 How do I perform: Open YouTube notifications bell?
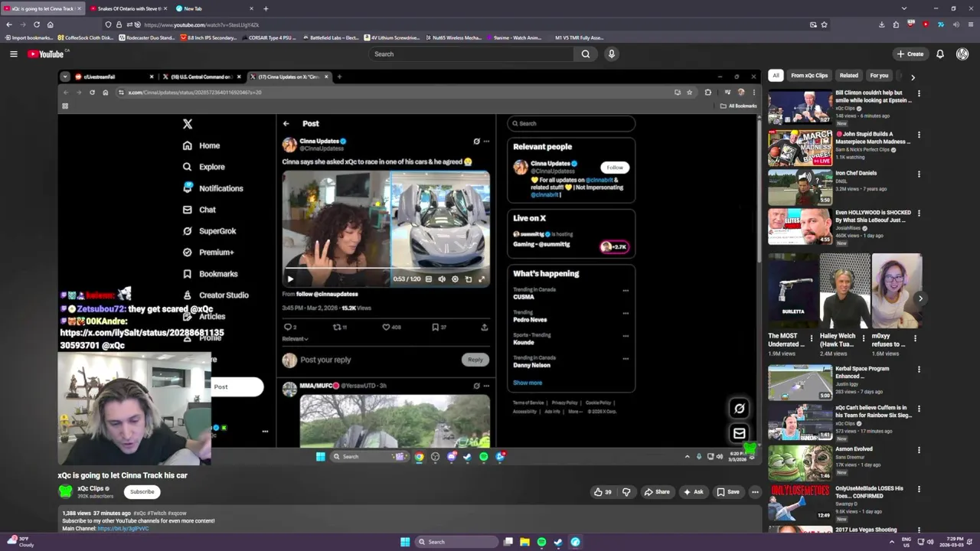coord(939,54)
